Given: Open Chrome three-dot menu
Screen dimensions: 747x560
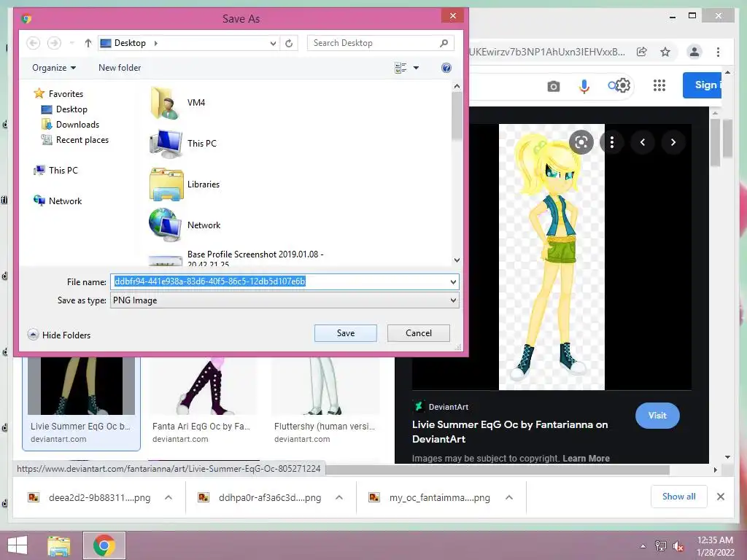Looking at the screenshot, I should pos(718,52).
